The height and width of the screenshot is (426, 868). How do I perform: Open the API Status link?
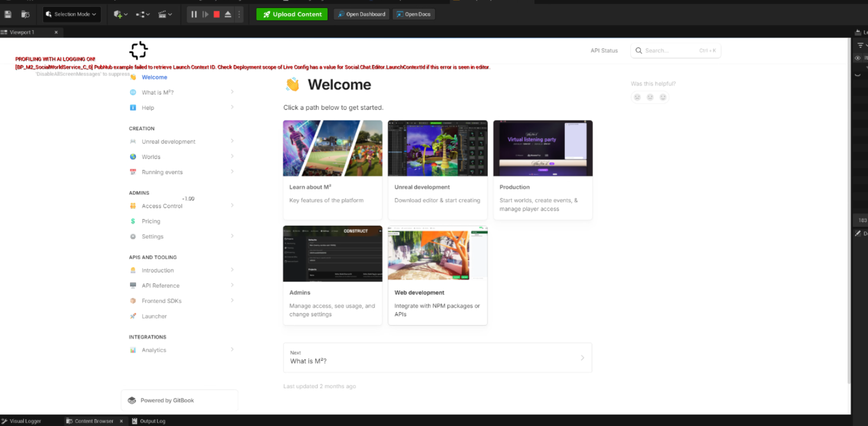[604, 51]
